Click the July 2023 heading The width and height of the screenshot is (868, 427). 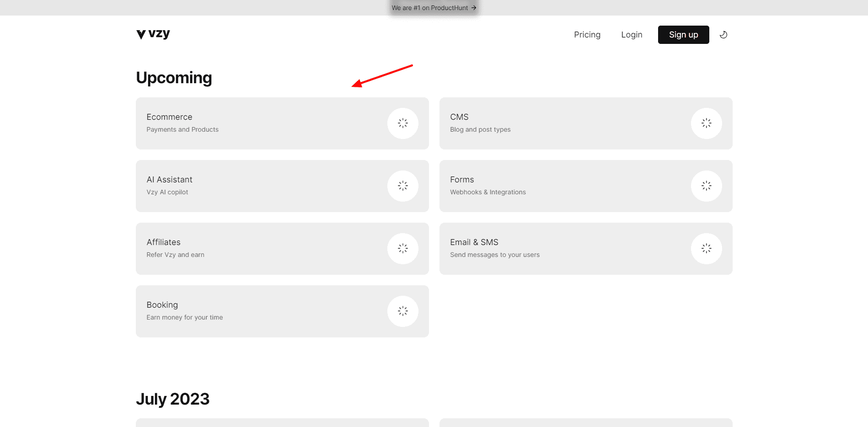pos(173,399)
